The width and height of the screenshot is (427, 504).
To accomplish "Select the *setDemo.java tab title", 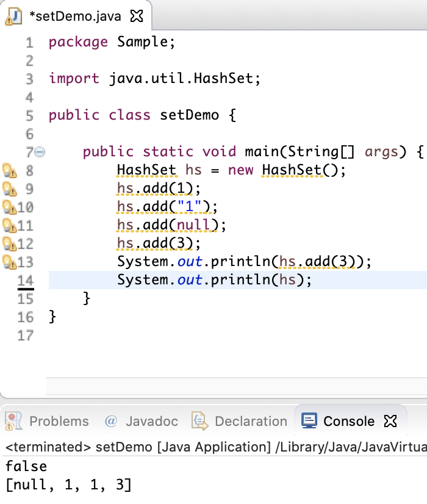I will [x=75, y=16].
